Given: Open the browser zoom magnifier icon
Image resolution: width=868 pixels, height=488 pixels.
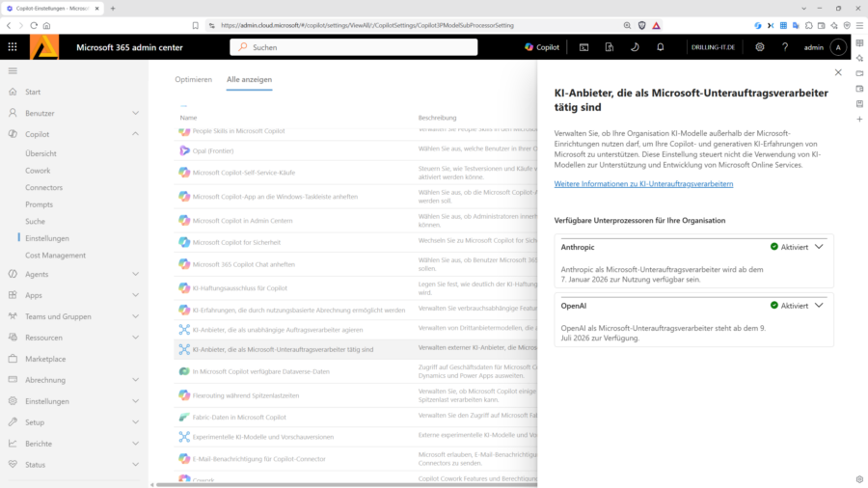Looking at the screenshot, I should 627,25.
